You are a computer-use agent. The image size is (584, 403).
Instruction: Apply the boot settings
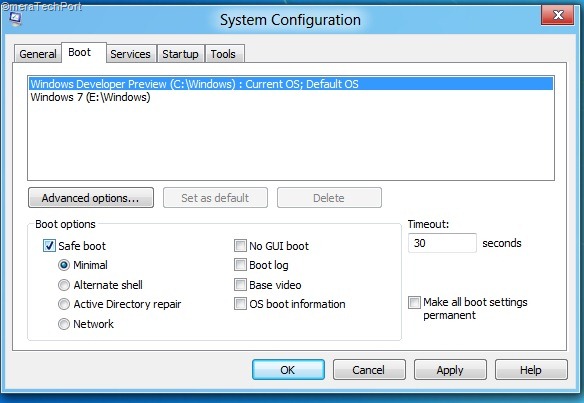[x=450, y=370]
